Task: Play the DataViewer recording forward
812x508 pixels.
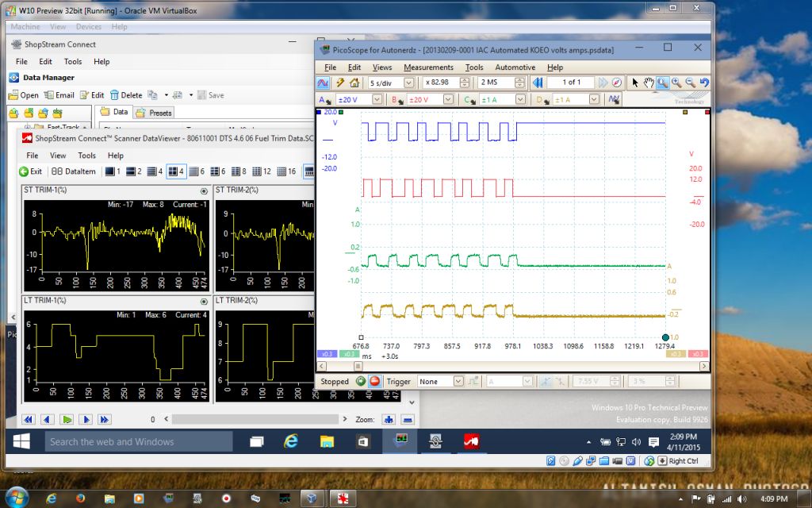Action: click(x=67, y=419)
